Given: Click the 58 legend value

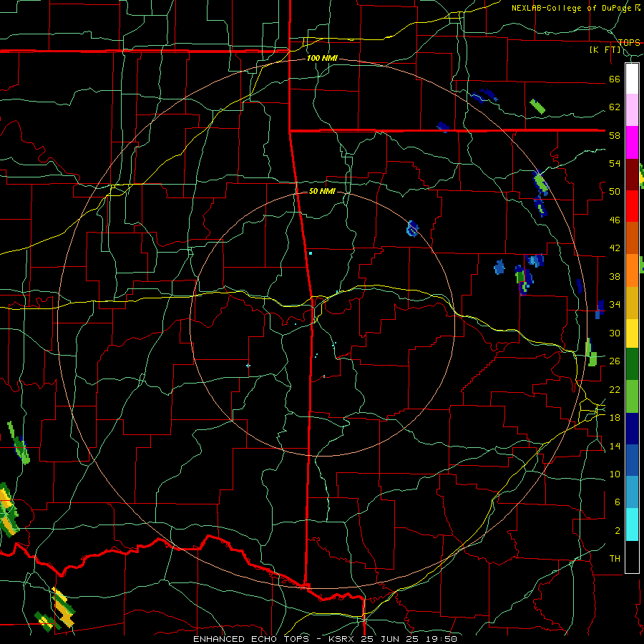Looking at the screenshot, I should point(615,135).
